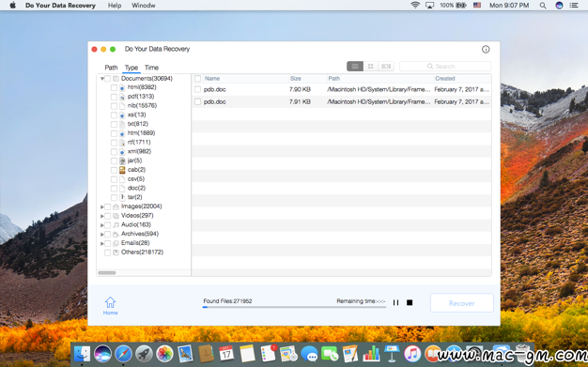Expand the Archives(594) category
Screen dimensions: 588x367
(x=102, y=235)
